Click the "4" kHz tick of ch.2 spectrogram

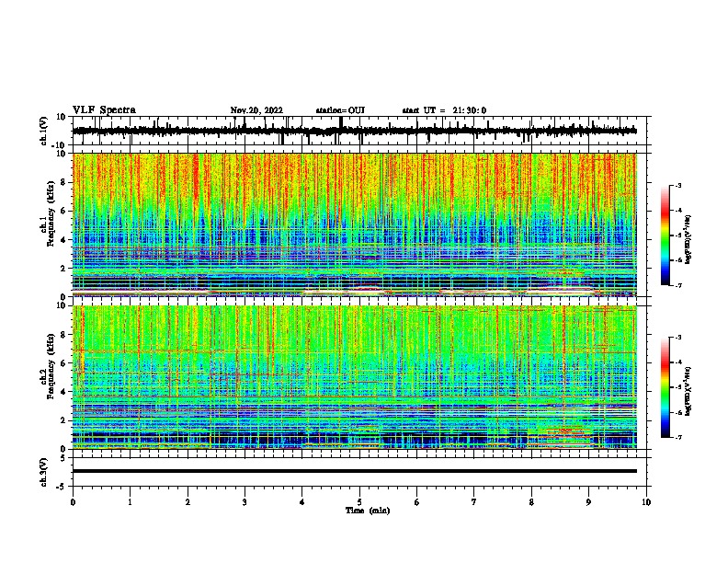63,392
